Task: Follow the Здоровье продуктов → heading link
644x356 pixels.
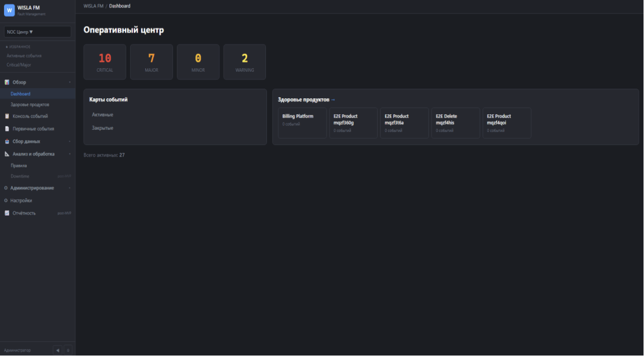Action: (306, 100)
